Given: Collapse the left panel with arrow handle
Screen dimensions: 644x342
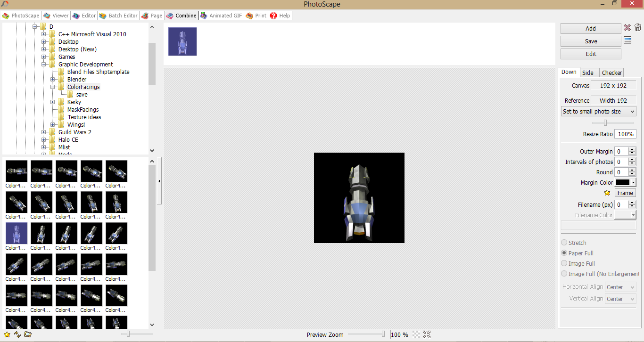Looking at the screenshot, I should pos(159,181).
